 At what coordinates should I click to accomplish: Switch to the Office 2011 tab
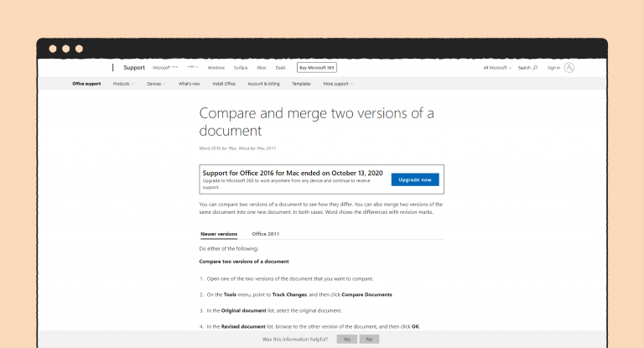click(x=265, y=234)
